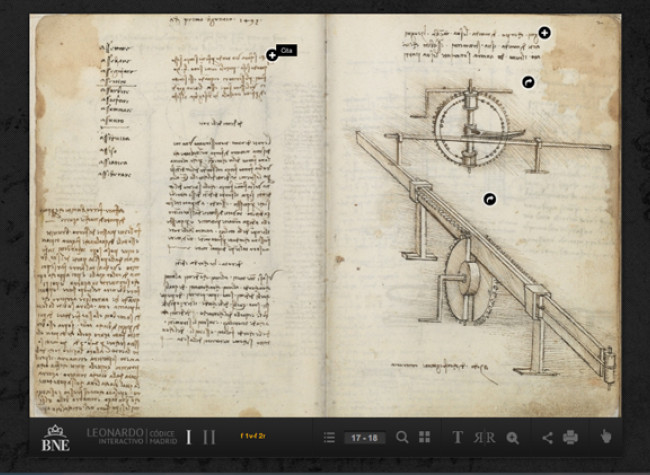Toggle the mirror text ЯR icon
The width and height of the screenshot is (650, 475).
tap(484, 437)
